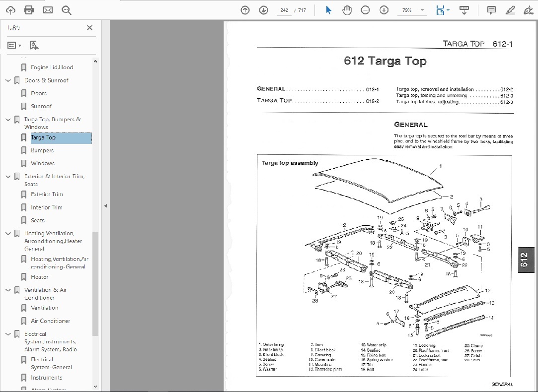The width and height of the screenshot is (538, 392).
Task: Collapse the Doors & Sunroof bookmark group
Action: [8, 80]
